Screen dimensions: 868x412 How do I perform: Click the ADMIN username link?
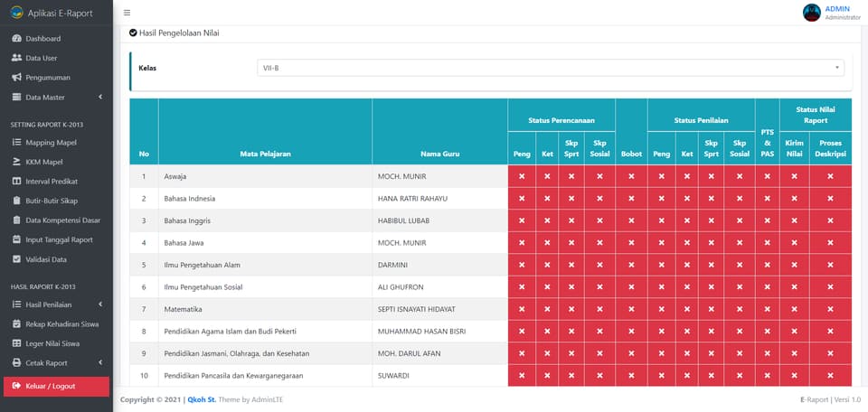click(x=837, y=9)
